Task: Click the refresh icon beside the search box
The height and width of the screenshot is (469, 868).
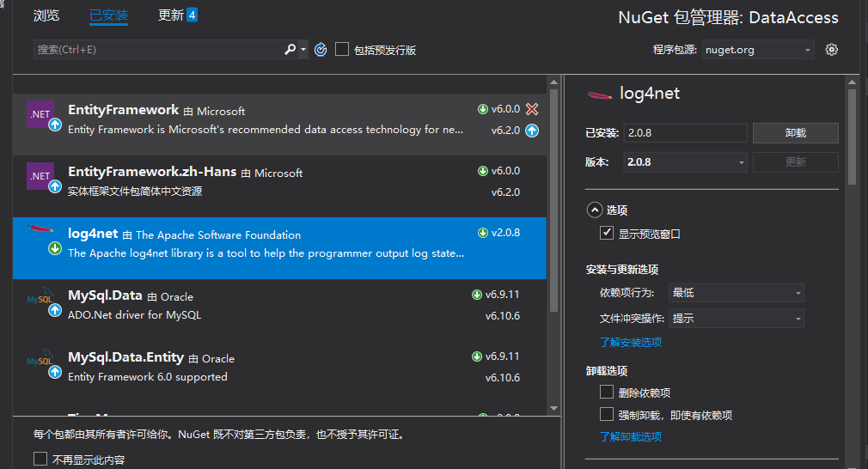Action: click(321, 50)
